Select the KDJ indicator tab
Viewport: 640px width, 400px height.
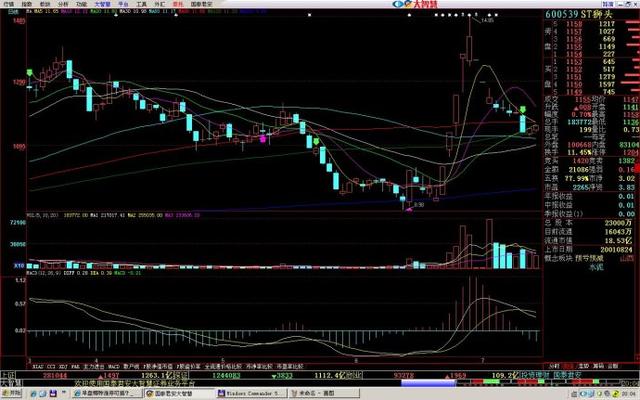click(63, 367)
